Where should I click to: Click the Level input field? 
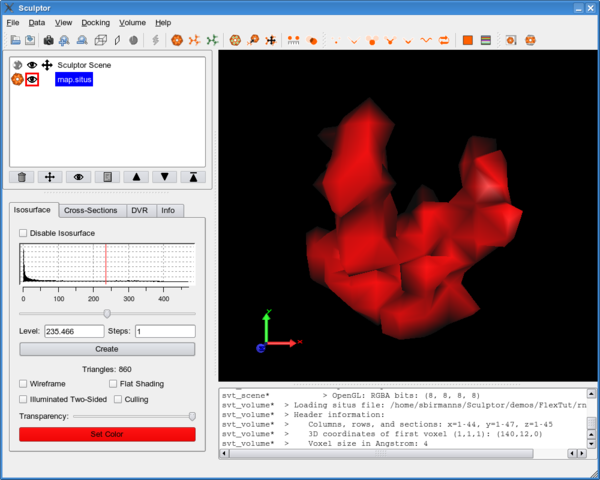74,331
